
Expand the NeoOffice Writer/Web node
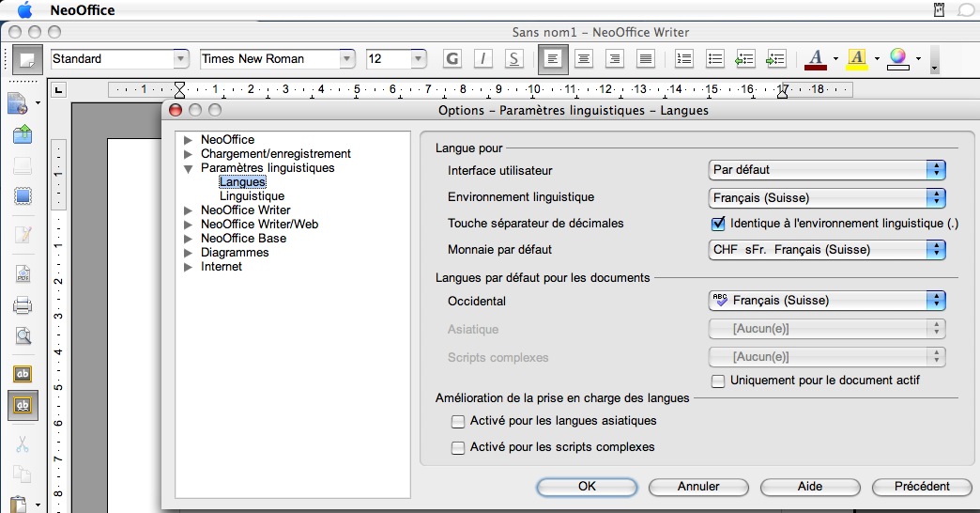pyautogui.click(x=188, y=225)
